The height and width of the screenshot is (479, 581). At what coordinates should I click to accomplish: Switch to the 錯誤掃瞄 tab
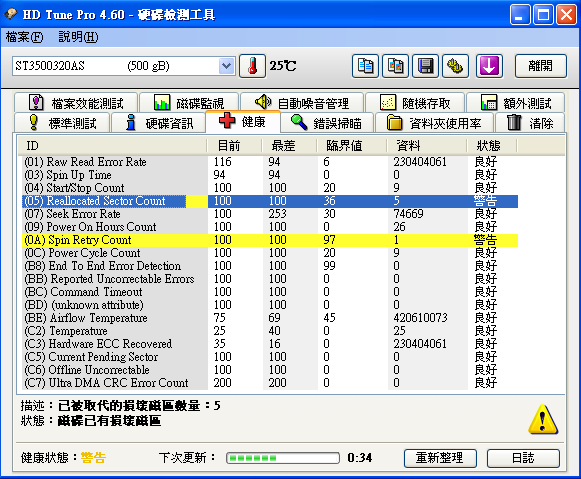pos(327,123)
